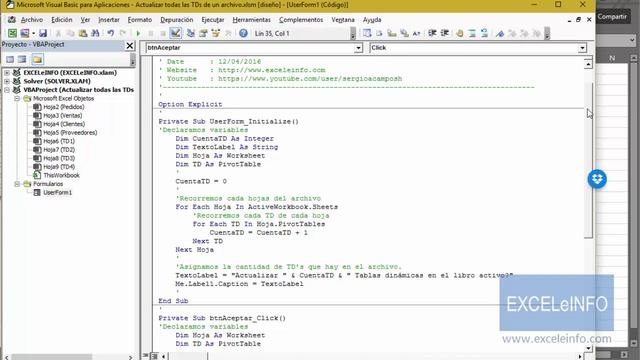The height and width of the screenshot is (360, 640).
Task: Switch to Microsoft Excel view icon
Action: 12,33
